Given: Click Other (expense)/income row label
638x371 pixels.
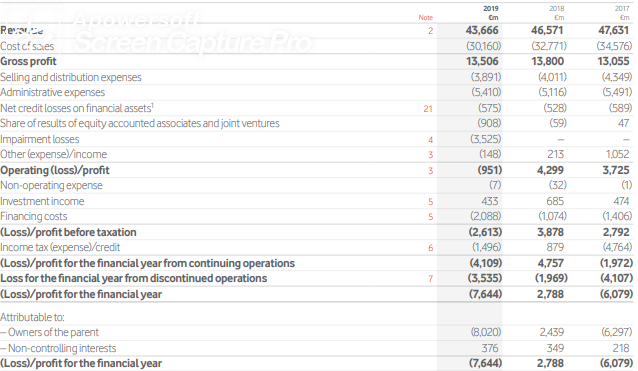Looking at the screenshot, I should click(x=53, y=155).
